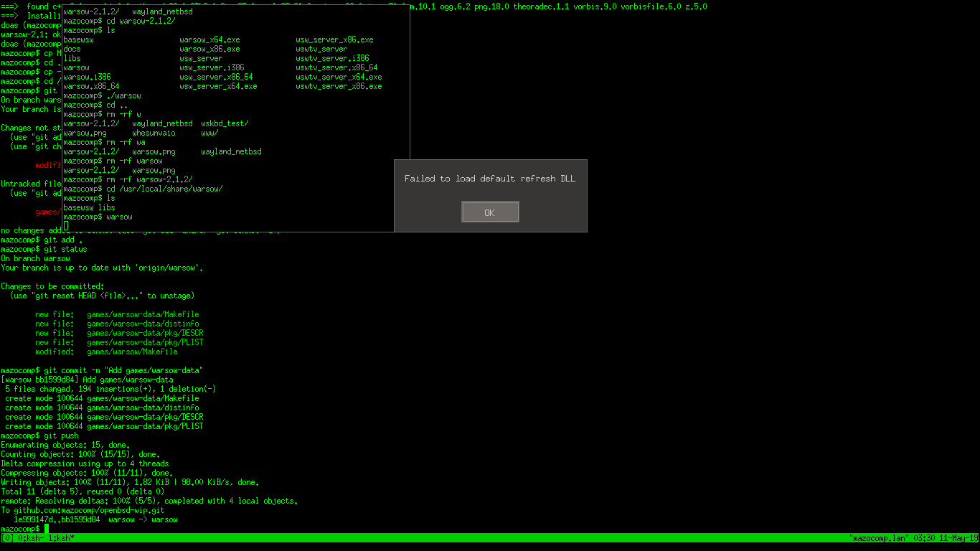Click the cursor block in front terminal
This screenshot has width=980, height=551.
click(66, 226)
